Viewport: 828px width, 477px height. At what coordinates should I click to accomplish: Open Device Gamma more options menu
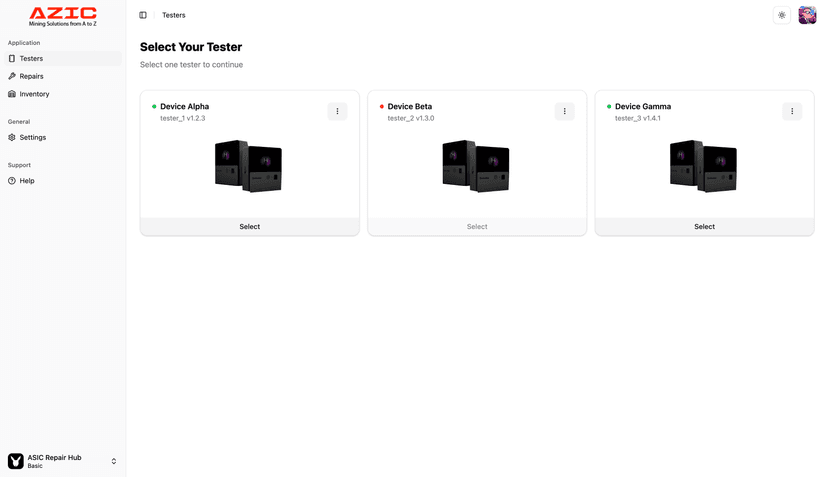click(x=792, y=111)
